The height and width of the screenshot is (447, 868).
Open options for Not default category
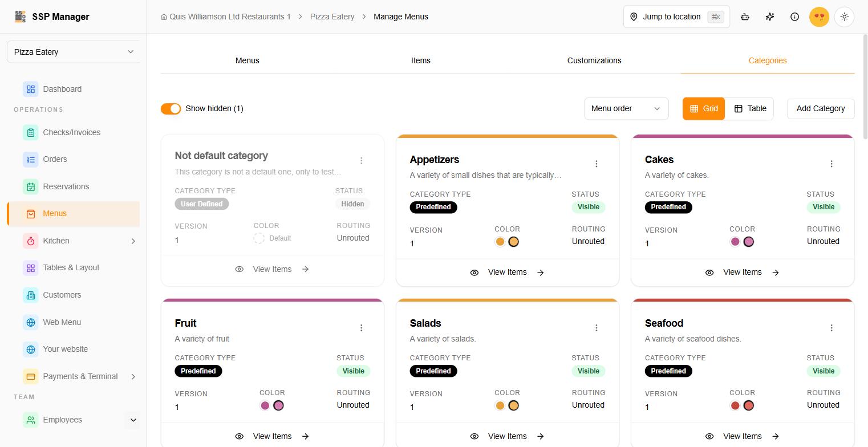(x=362, y=161)
